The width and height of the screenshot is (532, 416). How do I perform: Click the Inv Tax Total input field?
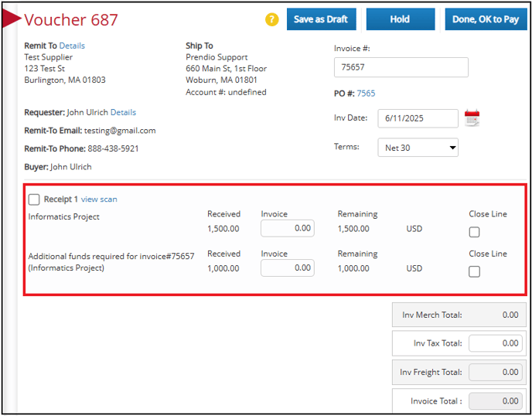(x=495, y=343)
